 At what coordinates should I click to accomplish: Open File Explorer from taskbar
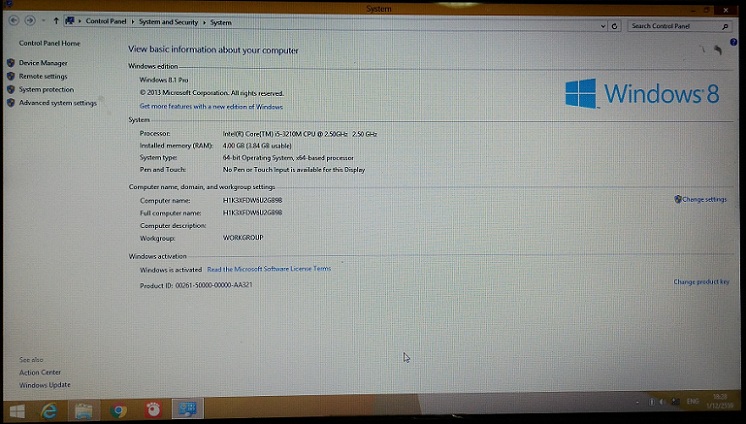coord(83,411)
